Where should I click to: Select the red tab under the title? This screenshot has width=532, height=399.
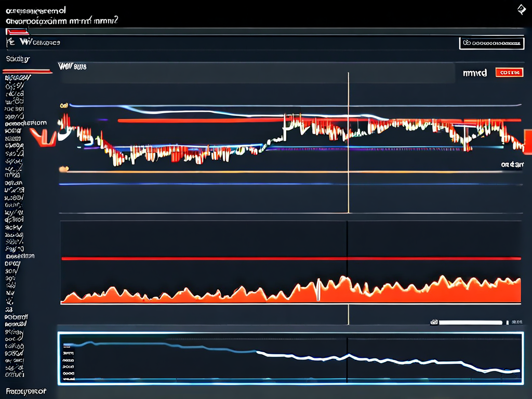coord(17,32)
